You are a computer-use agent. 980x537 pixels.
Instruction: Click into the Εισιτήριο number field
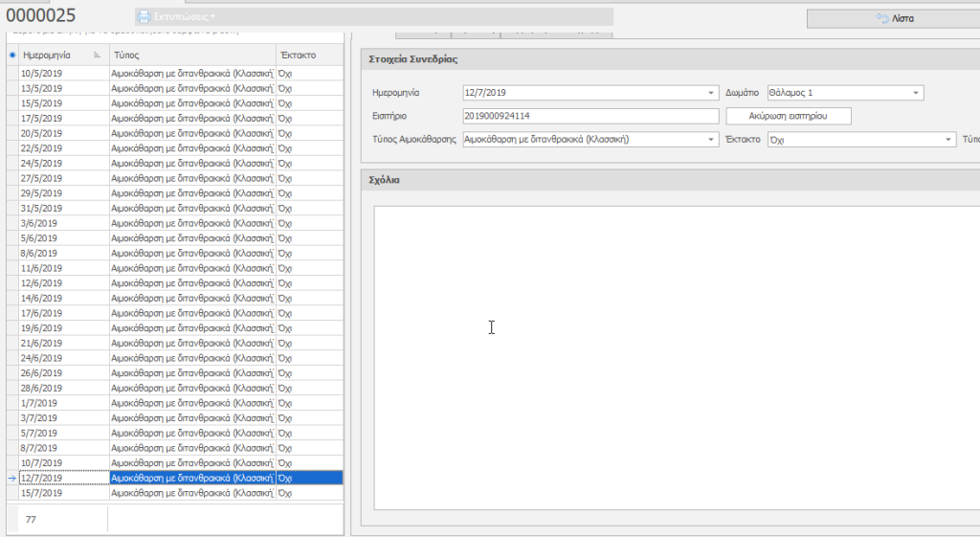coord(589,116)
